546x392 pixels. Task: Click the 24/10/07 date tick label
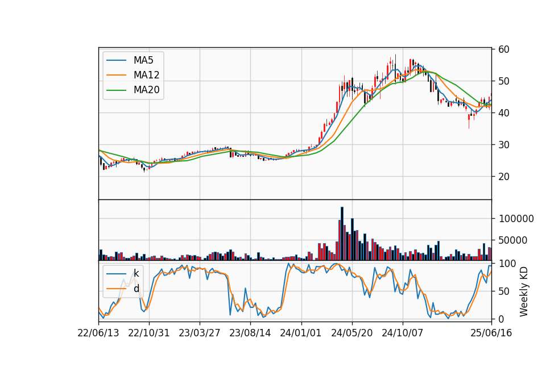403,333
